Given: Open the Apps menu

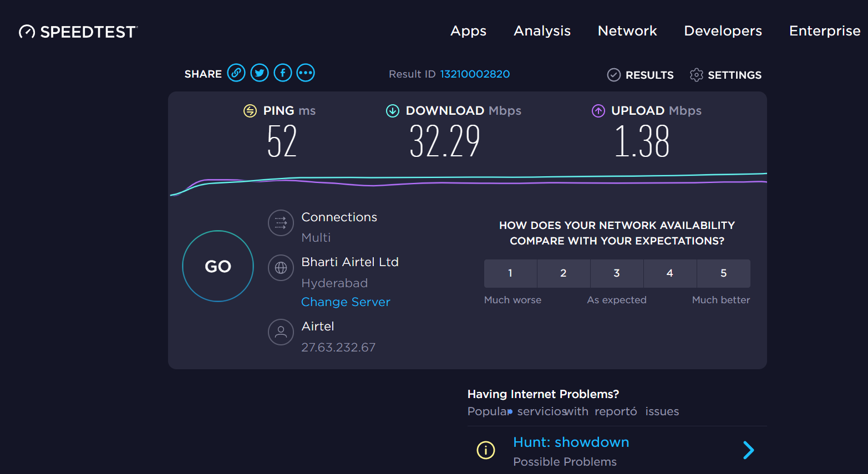Looking at the screenshot, I should [x=468, y=31].
